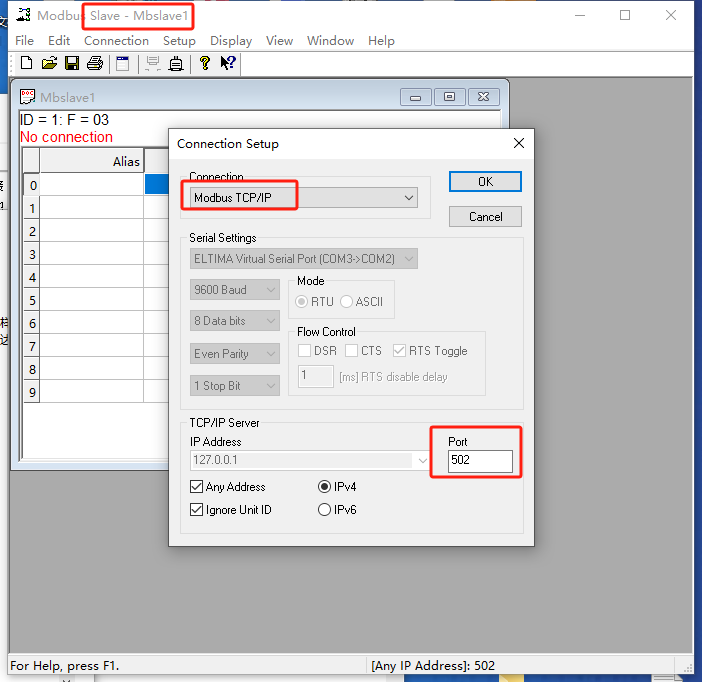Click the Connect toolbar icon
The width and height of the screenshot is (702, 682).
(x=153, y=63)
